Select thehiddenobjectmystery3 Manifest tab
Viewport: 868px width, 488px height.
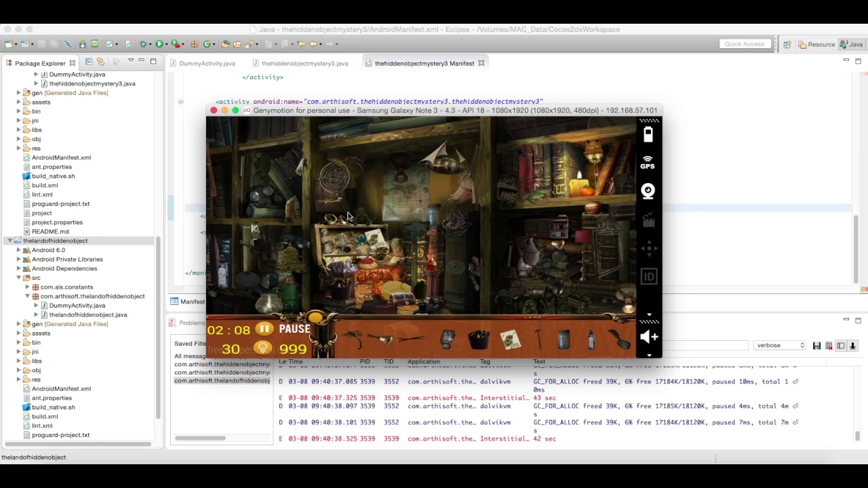coord(424,63)
